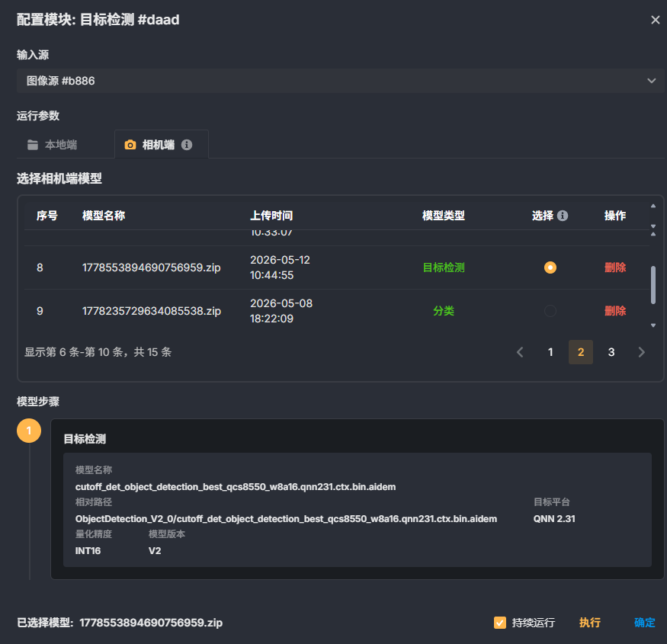Click the model table vertical scrollbar thumb
Screen dimensions: 667x644
pyautogui.click(x=653, y=285)
